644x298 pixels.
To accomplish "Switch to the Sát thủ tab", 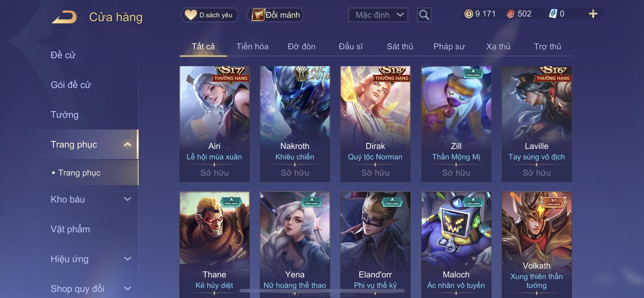I will (x=400, y=47).
